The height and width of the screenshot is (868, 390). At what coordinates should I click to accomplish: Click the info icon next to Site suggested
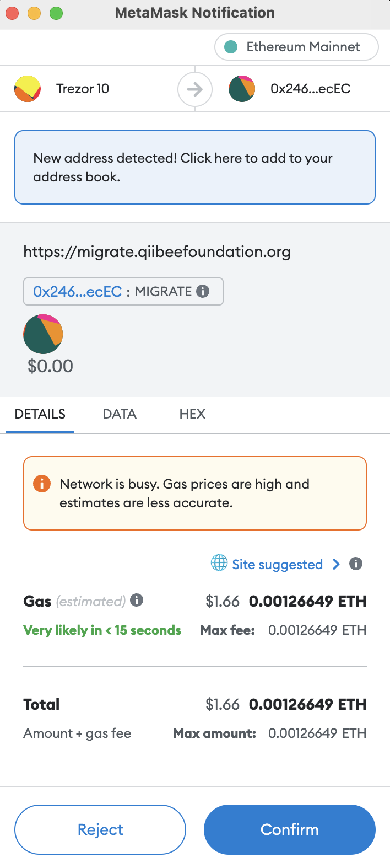coord(356,564)
